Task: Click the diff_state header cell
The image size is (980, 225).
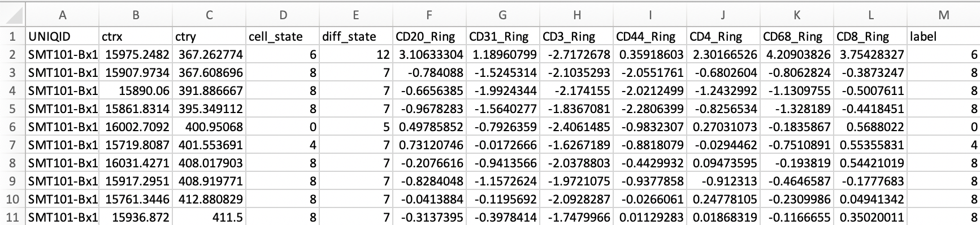Action: [356, 37]
